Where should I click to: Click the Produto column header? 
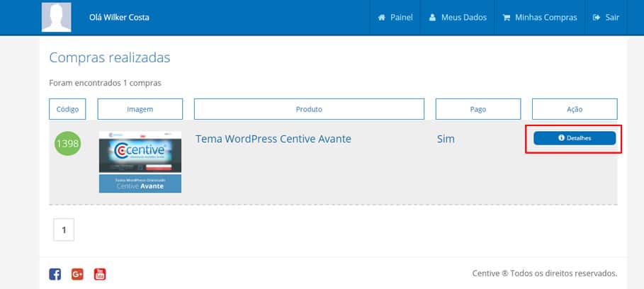point(309,109)
